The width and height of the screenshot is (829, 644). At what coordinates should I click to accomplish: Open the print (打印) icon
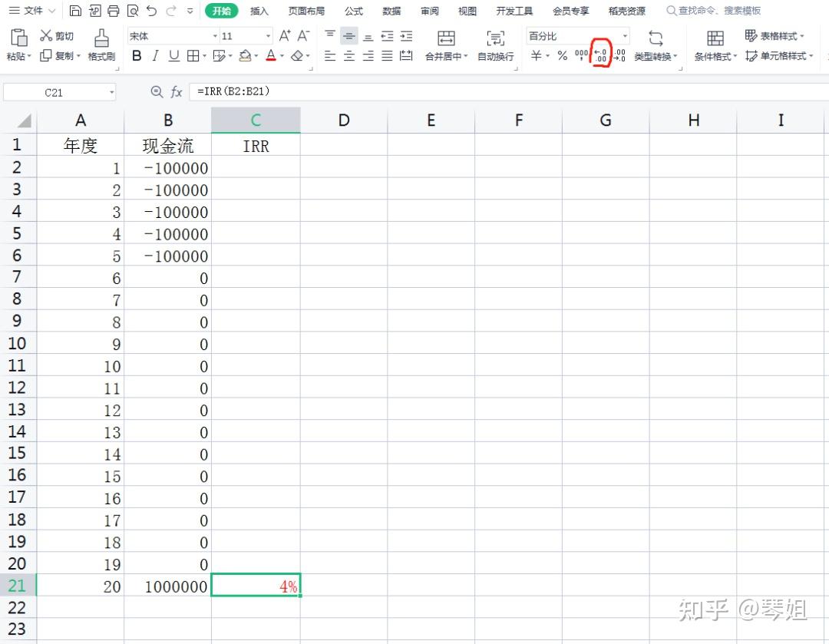[x=113, y=11]
